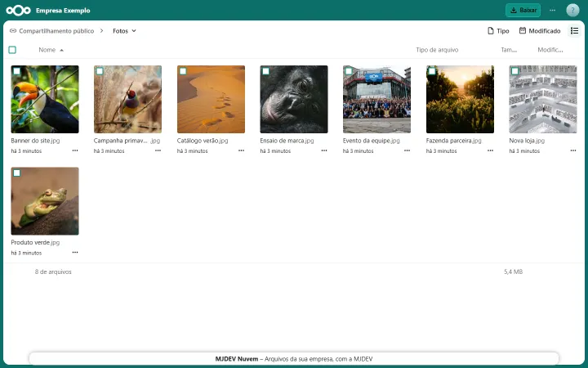
Task: Select checkbox on Fazenda parceira.jpg thumbnail
Action: (432, 71)
